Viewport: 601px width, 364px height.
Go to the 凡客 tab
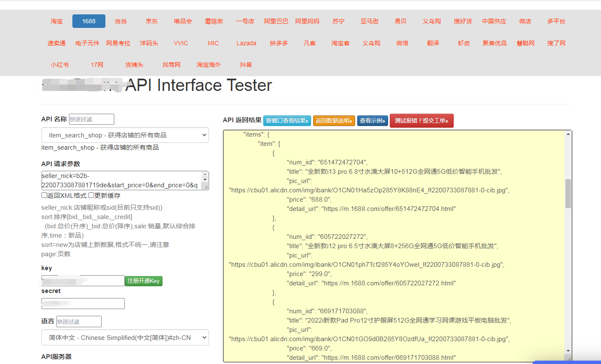point(310,43)
